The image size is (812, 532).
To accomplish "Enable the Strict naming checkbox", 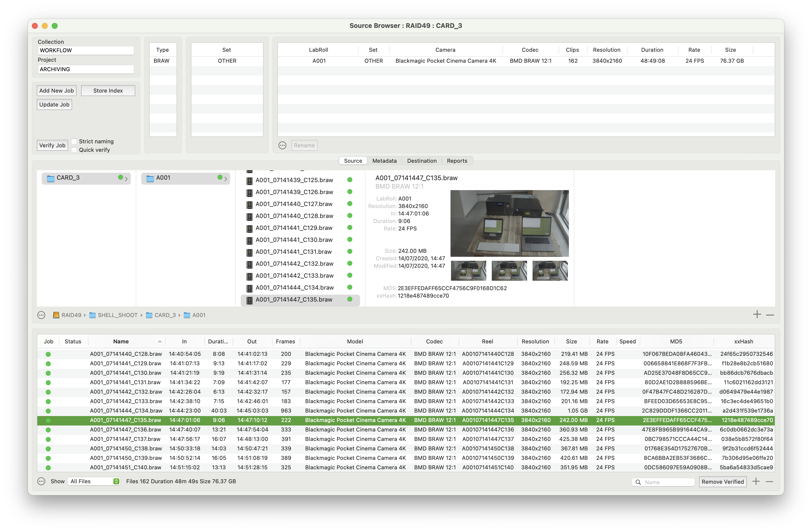I will pyautogui.click(x=74, y=141).
